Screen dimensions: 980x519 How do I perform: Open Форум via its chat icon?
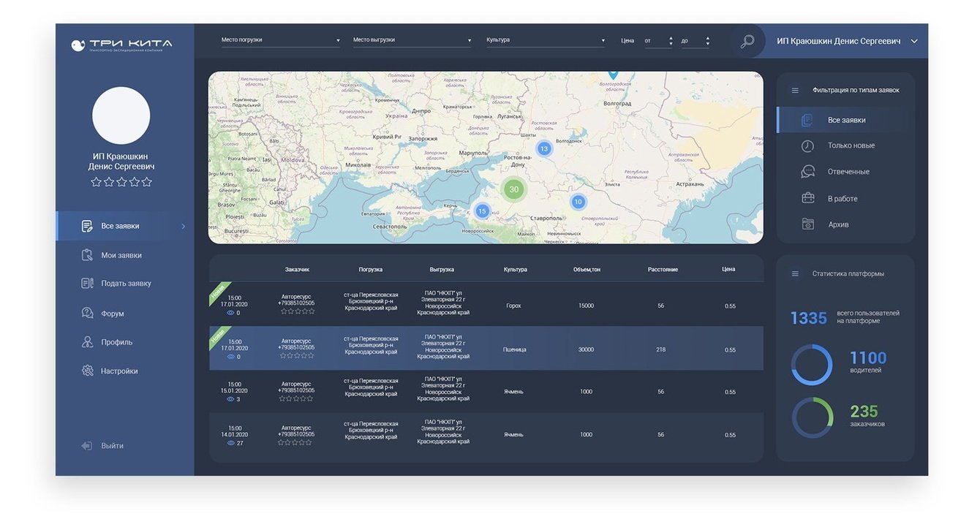88,313
